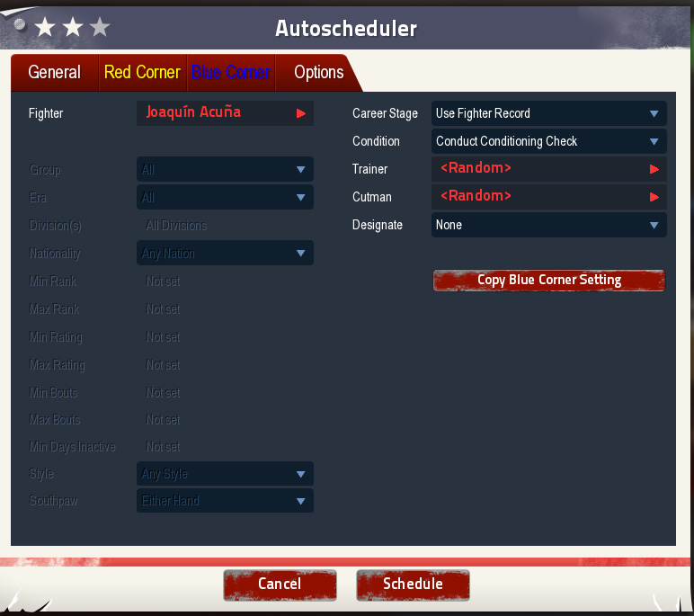Screen dimensions: 694x616
Task: Open the Designate dropdown set to None
Action: [x=548, y=225]
